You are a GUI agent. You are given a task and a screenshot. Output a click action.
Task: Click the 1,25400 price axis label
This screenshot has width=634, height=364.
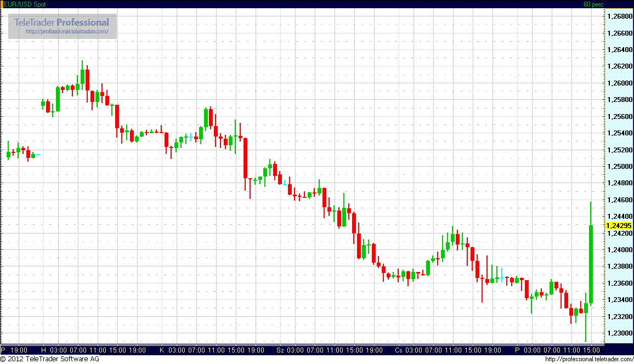tap(619, 133)
